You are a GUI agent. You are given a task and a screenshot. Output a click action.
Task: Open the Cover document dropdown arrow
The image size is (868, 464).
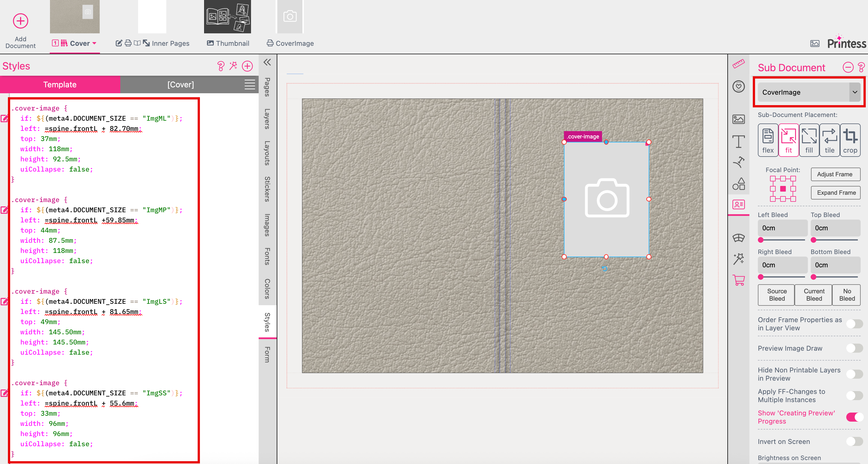point(95,44)
